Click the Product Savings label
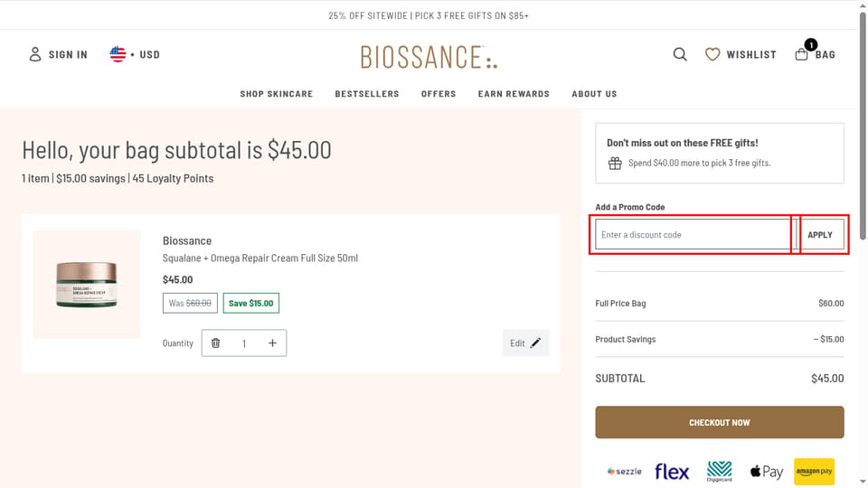The image size is (868, 488). (x=626, y=339)
